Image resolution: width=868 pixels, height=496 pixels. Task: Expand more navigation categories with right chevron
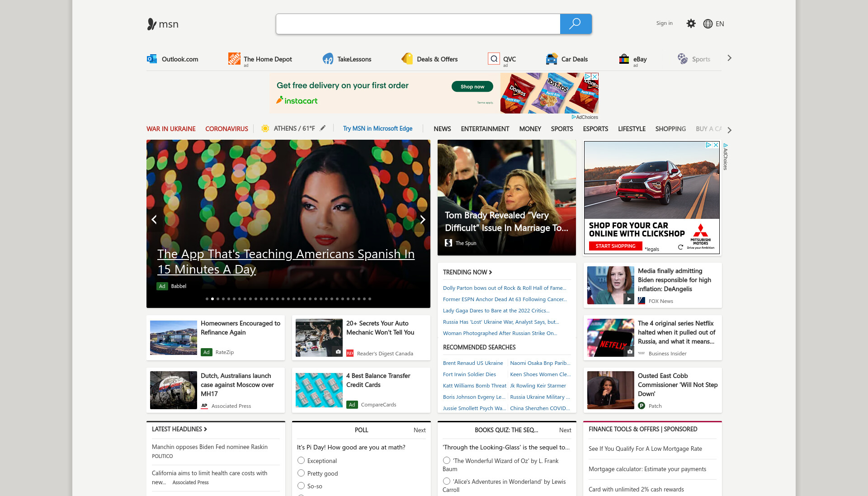tap(729, 130)
